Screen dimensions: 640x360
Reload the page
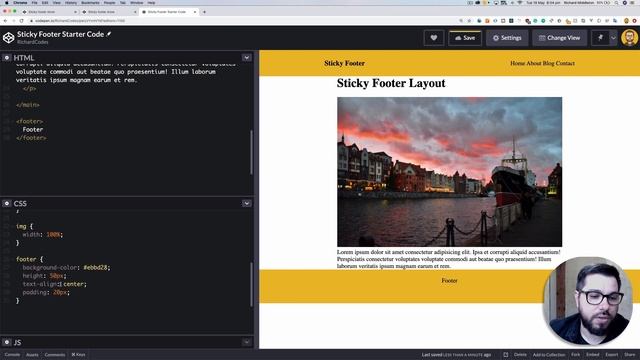coord(21,20)
